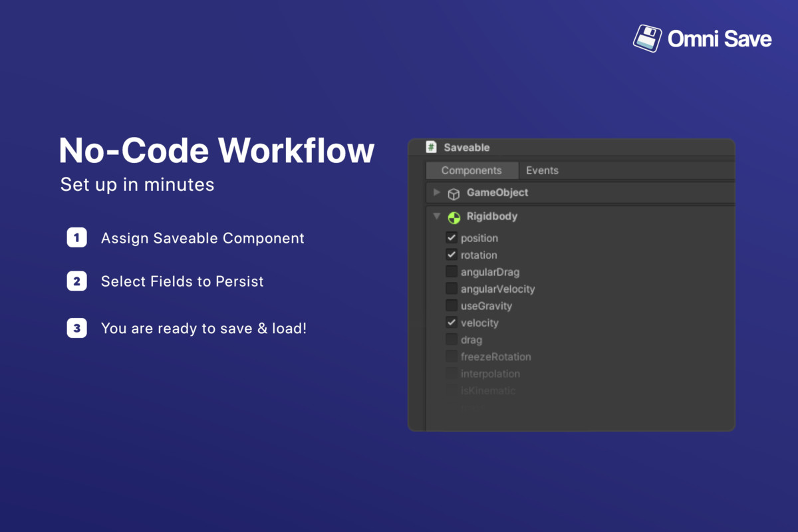Click the useGravity field label
Image resolution: width=798 pixels, height=532 pixels.
(487, 306)
